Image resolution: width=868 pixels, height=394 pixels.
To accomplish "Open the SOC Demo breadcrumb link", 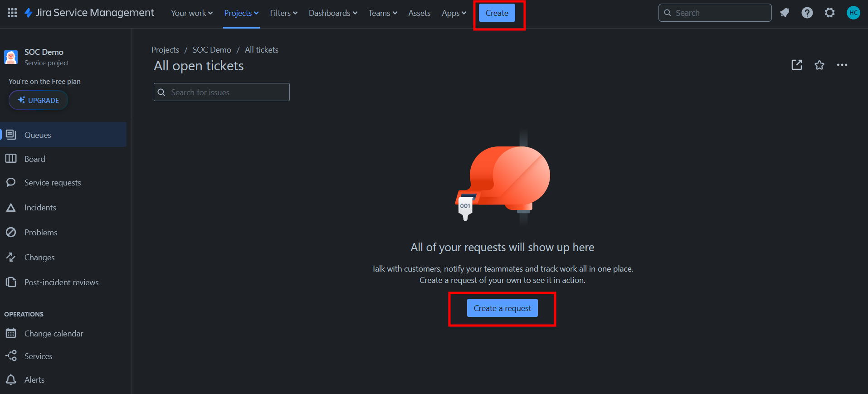I will [212, 50].
